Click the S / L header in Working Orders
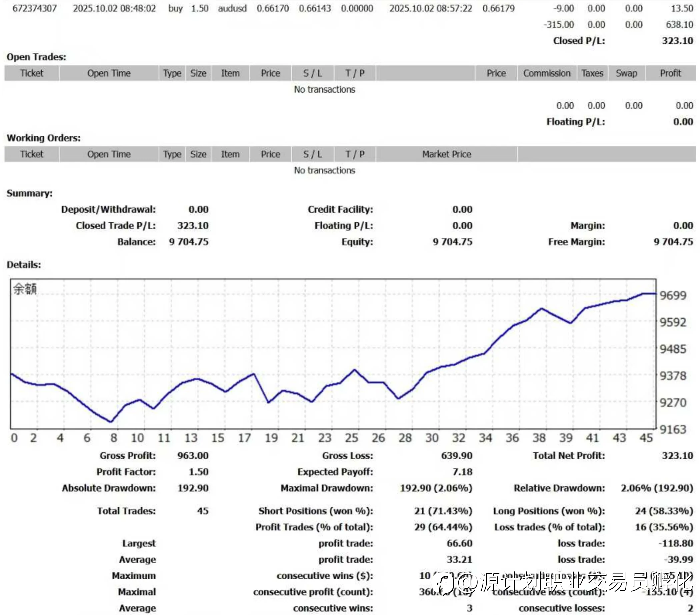This screenshot has width=700, height=615. click(x=312, y=154)
